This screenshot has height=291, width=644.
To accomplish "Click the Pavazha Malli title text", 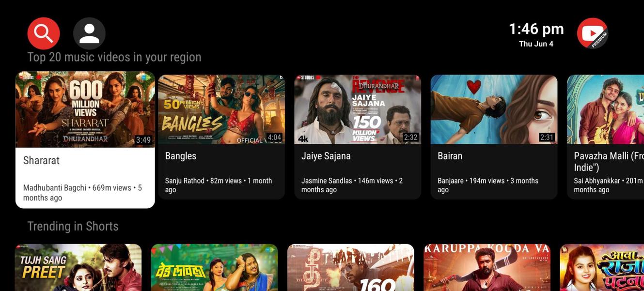I will tap(609, 162).
